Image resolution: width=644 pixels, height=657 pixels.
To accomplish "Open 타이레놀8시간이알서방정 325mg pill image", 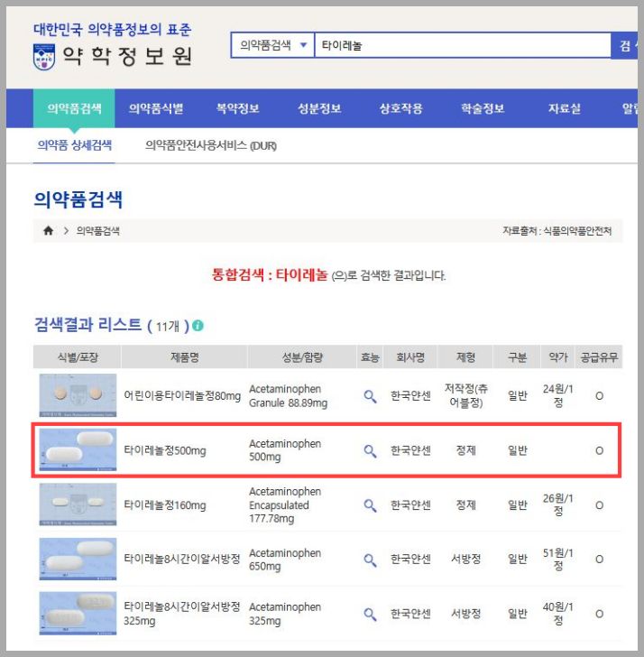I will click(78, 613).
